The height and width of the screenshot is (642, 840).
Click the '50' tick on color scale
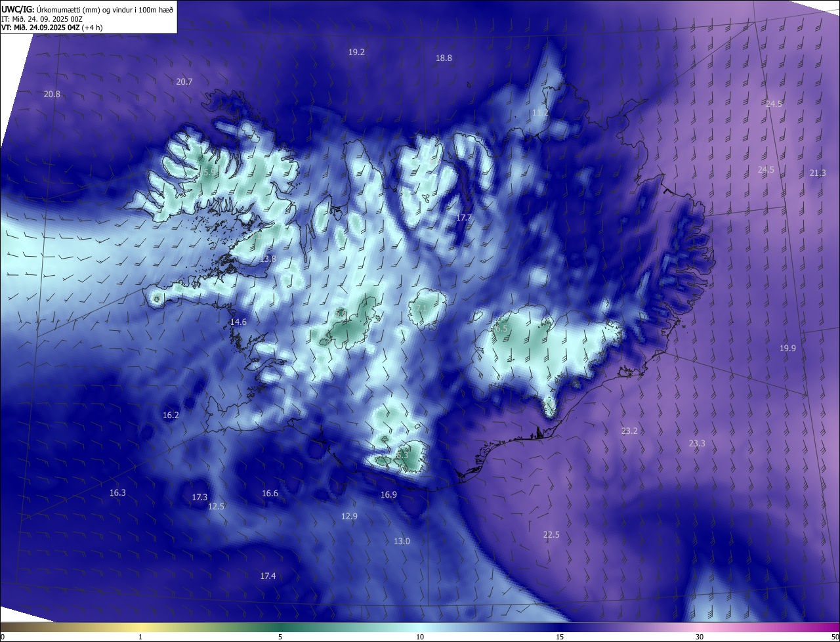click(x=835, y=637)
